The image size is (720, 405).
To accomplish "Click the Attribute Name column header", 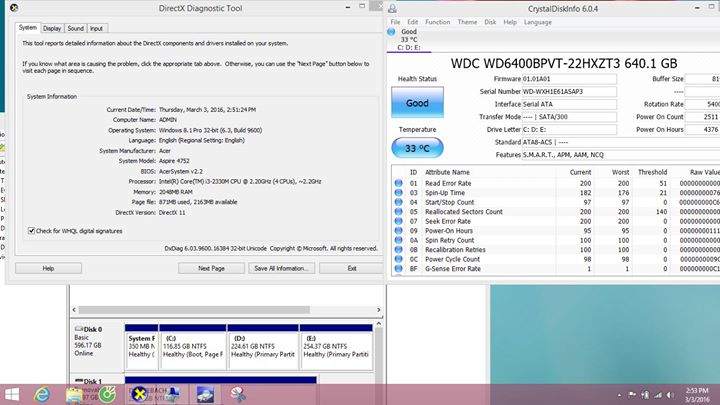I will pyautogui.click(x=447, y=172).
